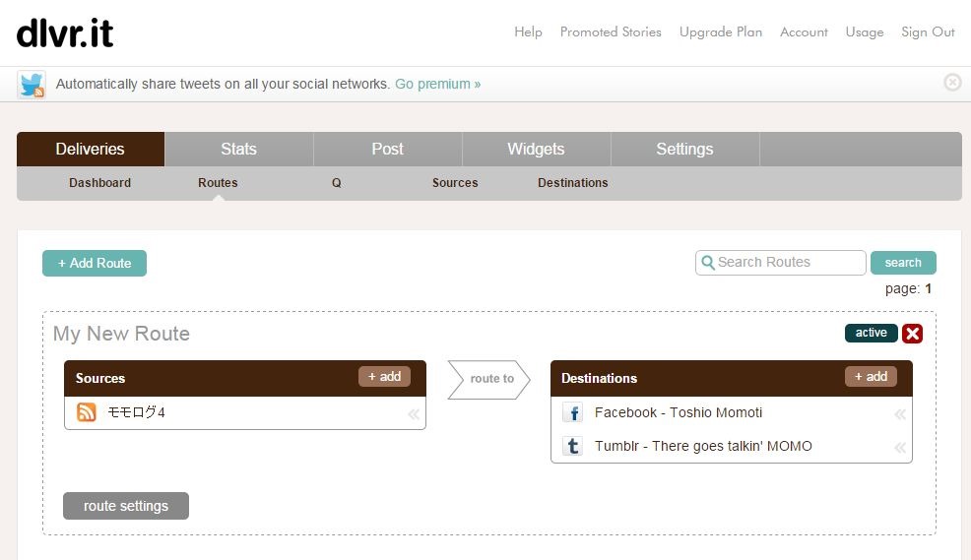Click the + Add Route button
971x560 pixels.
[x=95, y=263]
